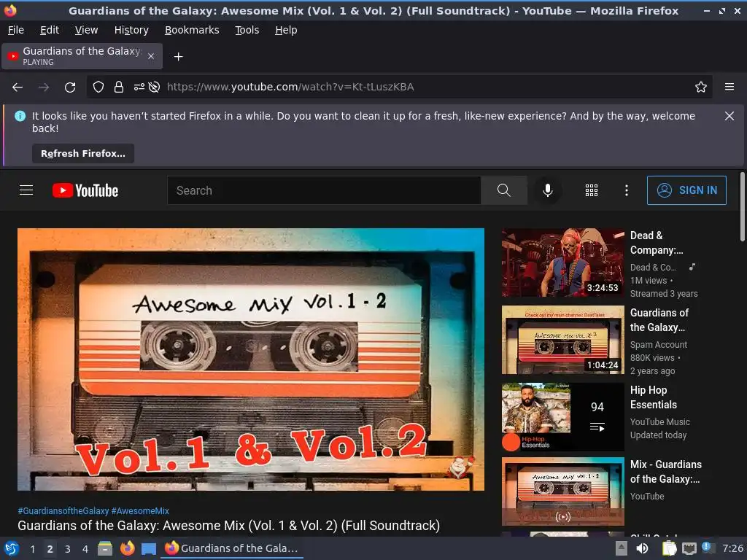The image size is (747, 560).
Task: Click the Hip Hop Essentials title
Action: (654, 397)
